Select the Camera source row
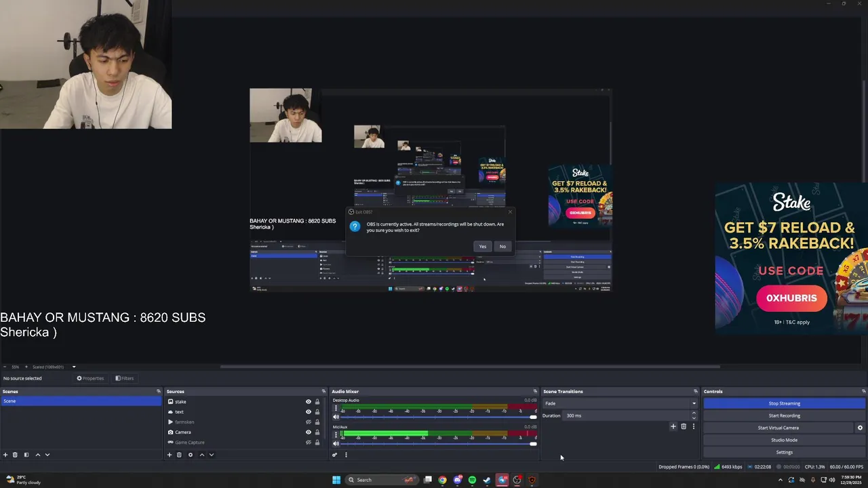 click(x=245, y=432)
